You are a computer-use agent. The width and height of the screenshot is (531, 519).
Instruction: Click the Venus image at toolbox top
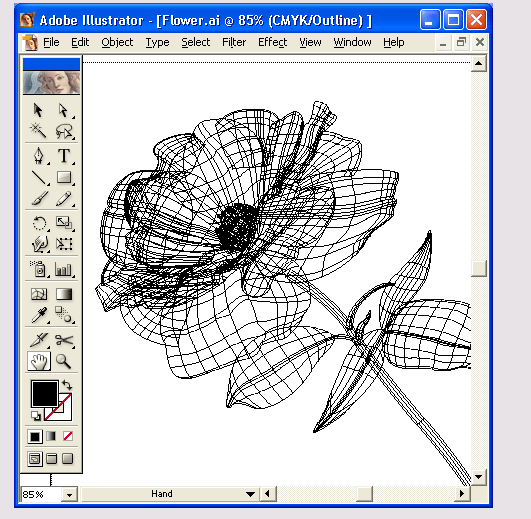[x=51, y=83]
